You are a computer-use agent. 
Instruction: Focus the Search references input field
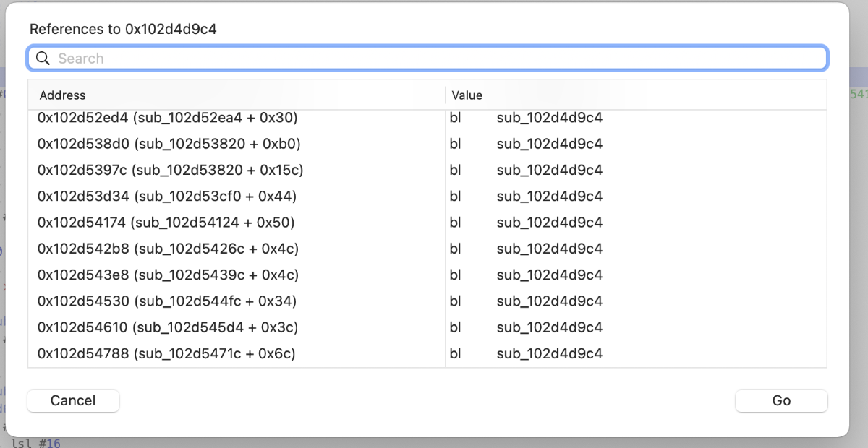point(434,59)
